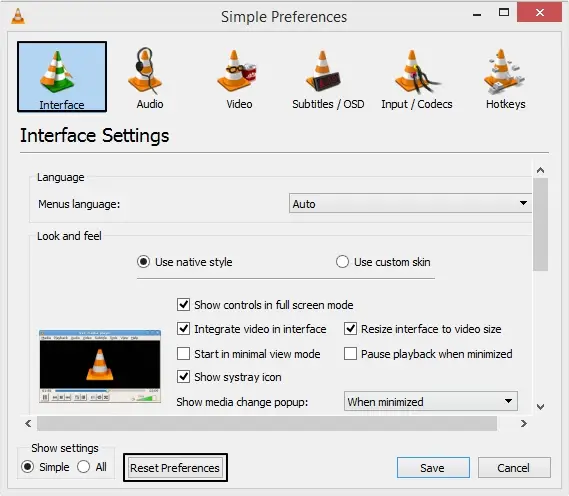Cancel the preferences dialog
The height and width of the screenshot is (496, 569).
pyautogui.click(x=514, y=468)
